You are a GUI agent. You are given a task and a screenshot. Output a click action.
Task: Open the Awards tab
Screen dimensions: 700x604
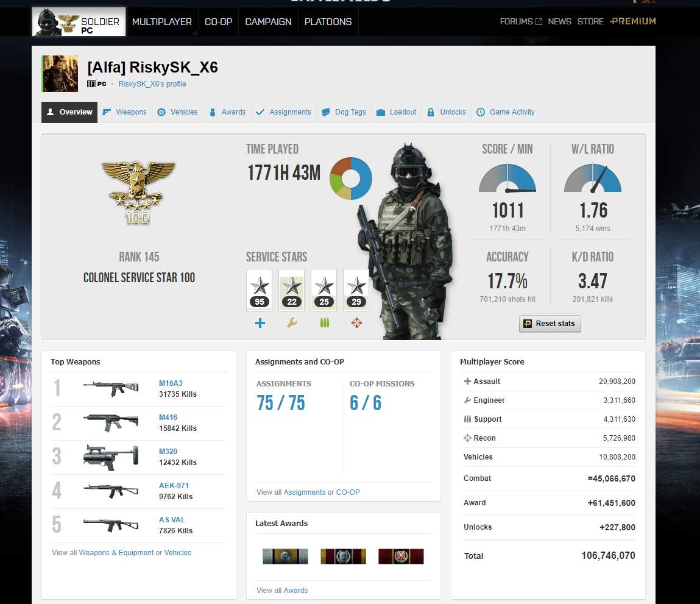click(x=228, y=112)
